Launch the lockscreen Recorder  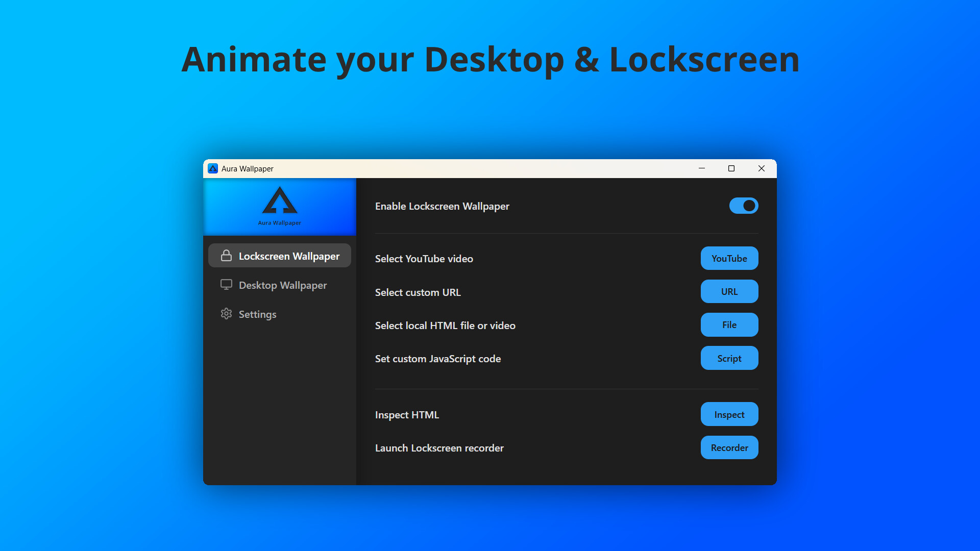point(729,447)
